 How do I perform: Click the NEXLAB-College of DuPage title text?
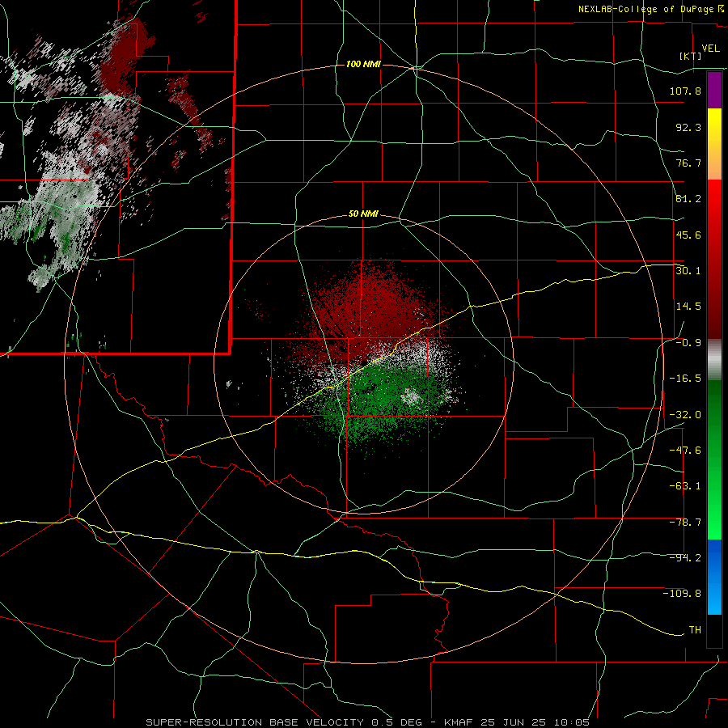coord(651,9)
